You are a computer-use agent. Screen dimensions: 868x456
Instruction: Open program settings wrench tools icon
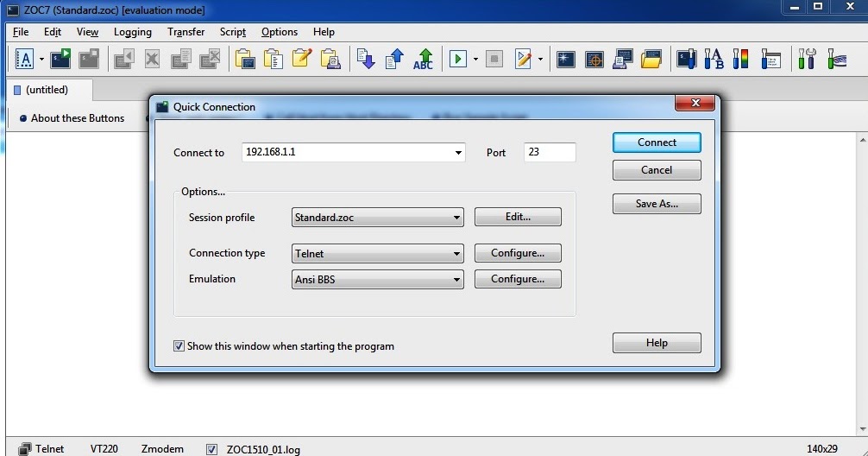coord(807,59)
